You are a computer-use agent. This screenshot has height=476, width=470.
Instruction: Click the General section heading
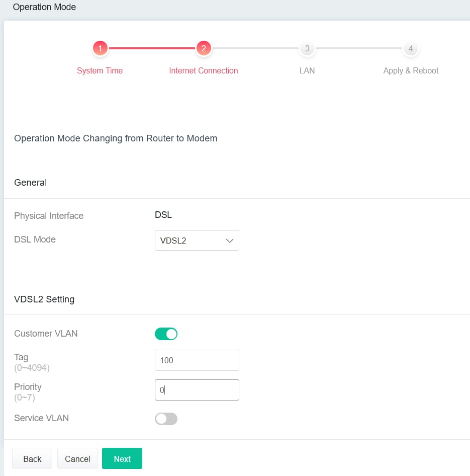pos(30,183)
